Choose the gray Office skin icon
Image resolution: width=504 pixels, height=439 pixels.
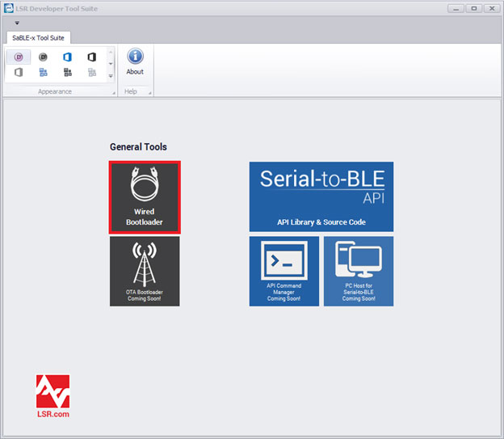(19, 72)
